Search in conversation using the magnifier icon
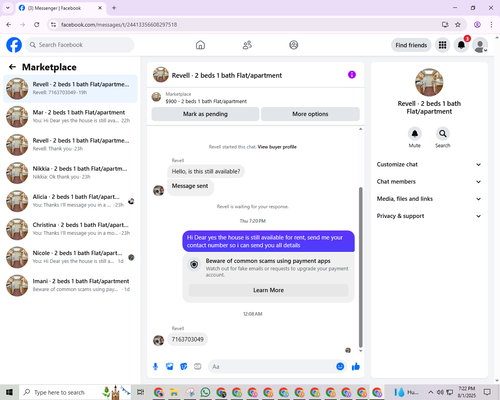Image resolution: width=500 pixels, height=400 pixels. coord(443,134)
